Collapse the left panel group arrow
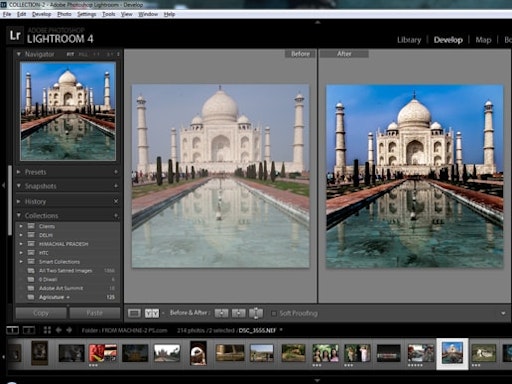The image size is (512, 384). [3, 185]
